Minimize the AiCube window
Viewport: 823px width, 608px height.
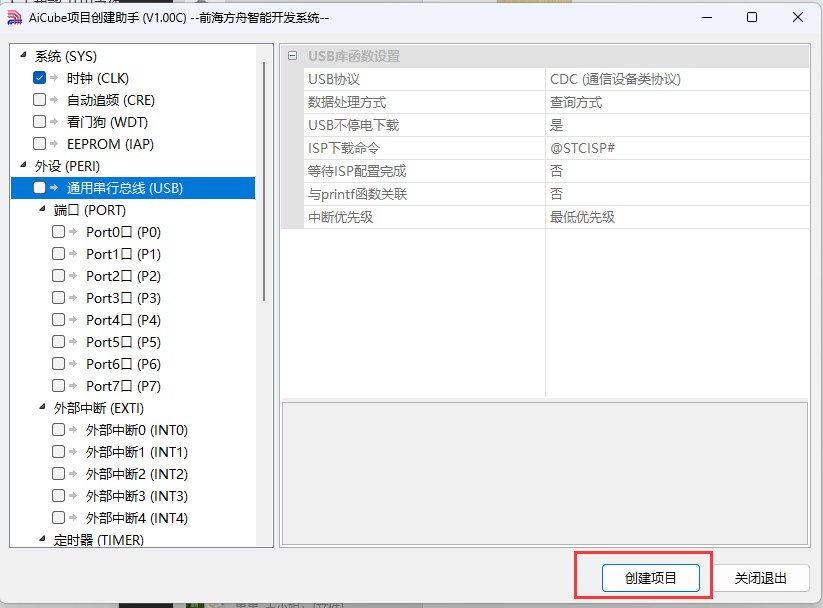pyautogui.click(x=707, y=17)
